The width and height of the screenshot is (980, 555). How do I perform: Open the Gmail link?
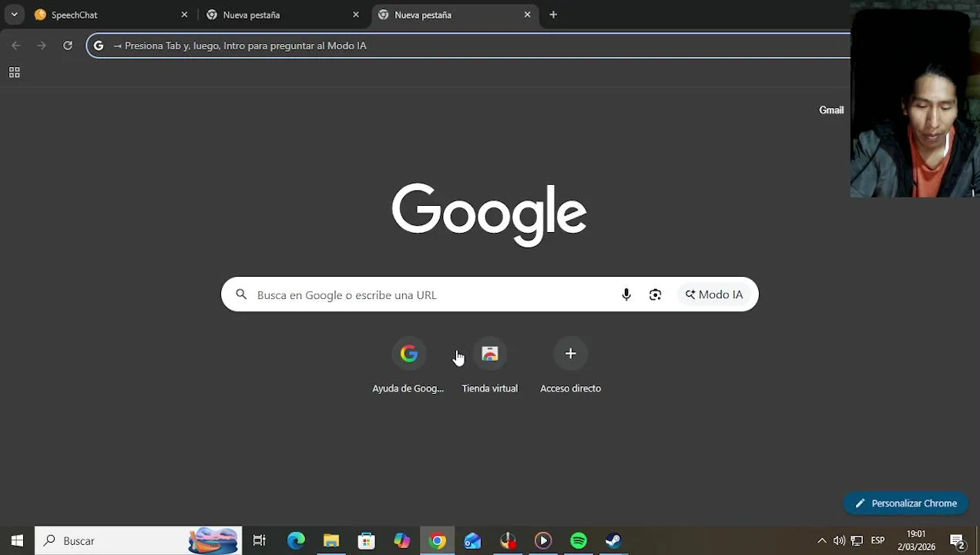click(831, 110)
